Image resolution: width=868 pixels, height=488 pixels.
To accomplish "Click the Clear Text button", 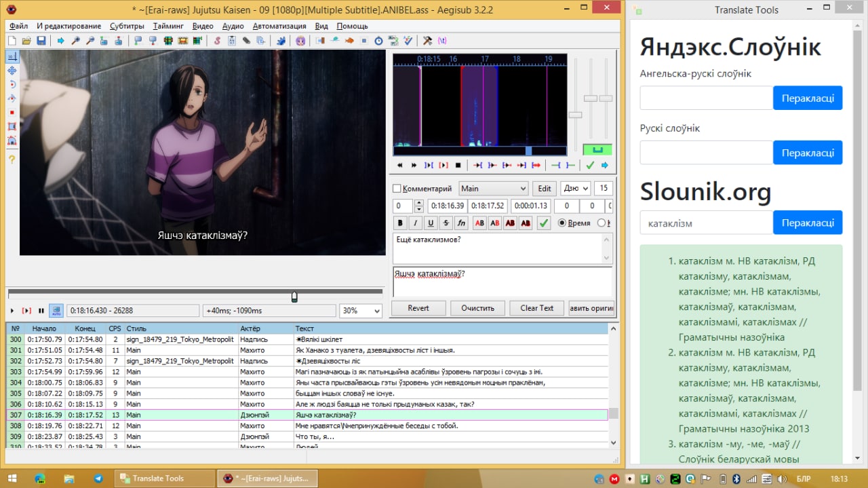I will [x=537, y=308].
